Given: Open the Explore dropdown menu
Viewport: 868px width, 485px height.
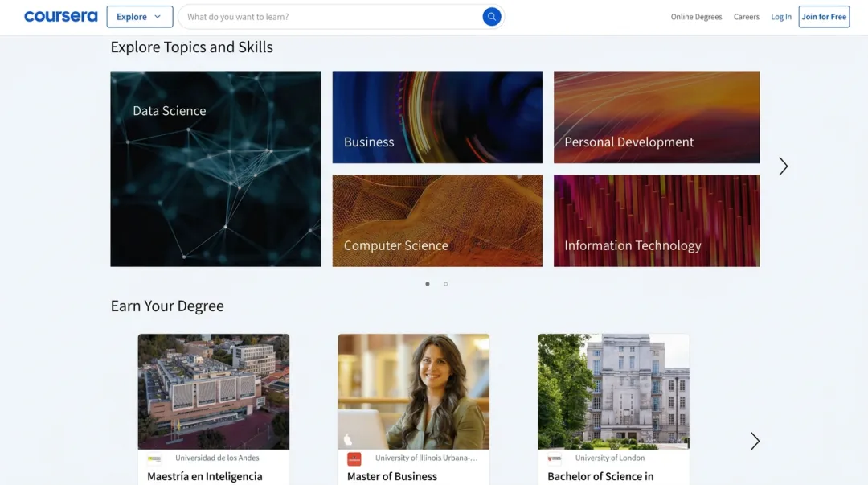Looking at the screenshot, I should tap(140, 17).
